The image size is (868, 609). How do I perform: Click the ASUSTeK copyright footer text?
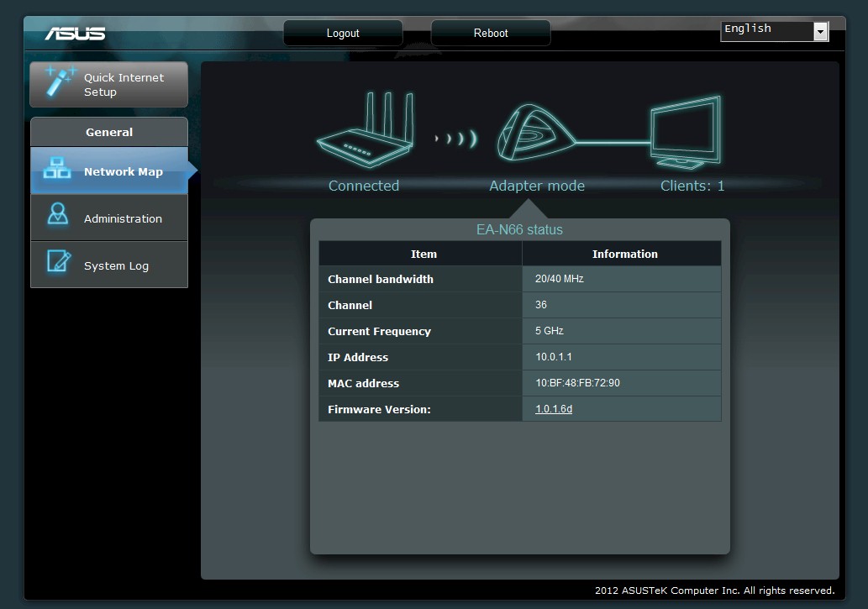tap(715, 591)
